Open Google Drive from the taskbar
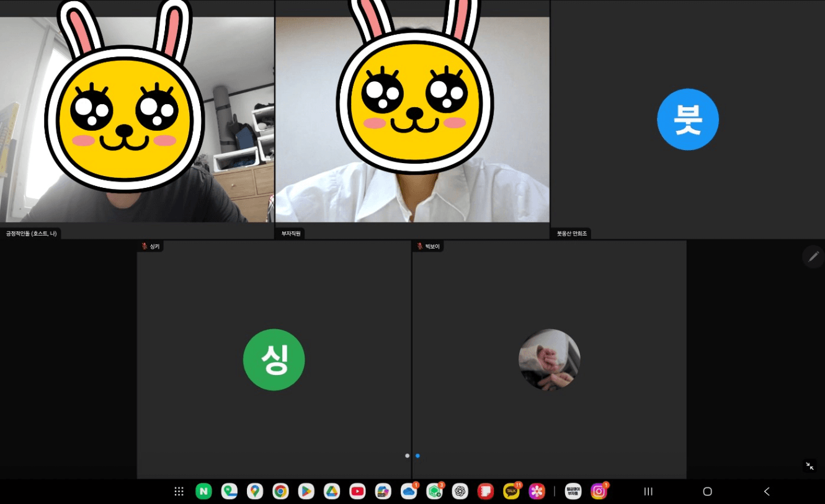Viewport: 825px width, 504px height. (x=332, y=492)
